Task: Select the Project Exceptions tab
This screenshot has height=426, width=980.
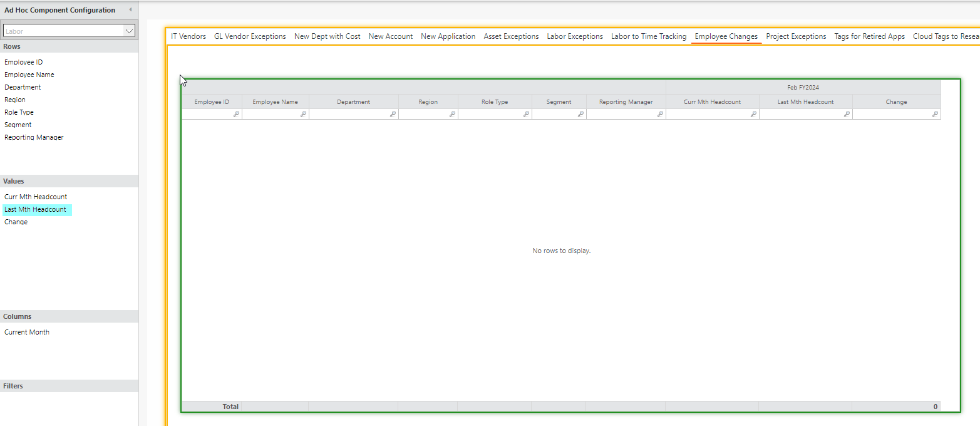Action: pos(796,36)
